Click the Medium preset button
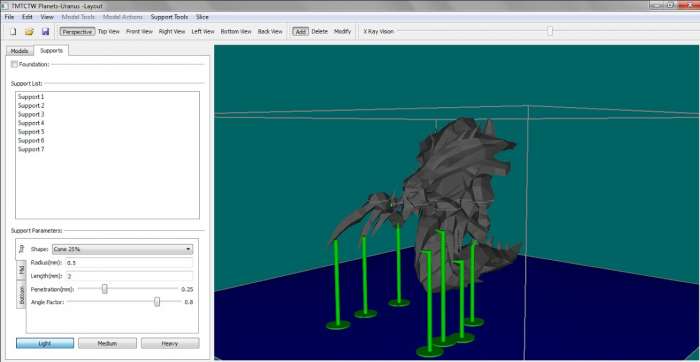This screenshot has height=362, width=700. coord(107,343)
